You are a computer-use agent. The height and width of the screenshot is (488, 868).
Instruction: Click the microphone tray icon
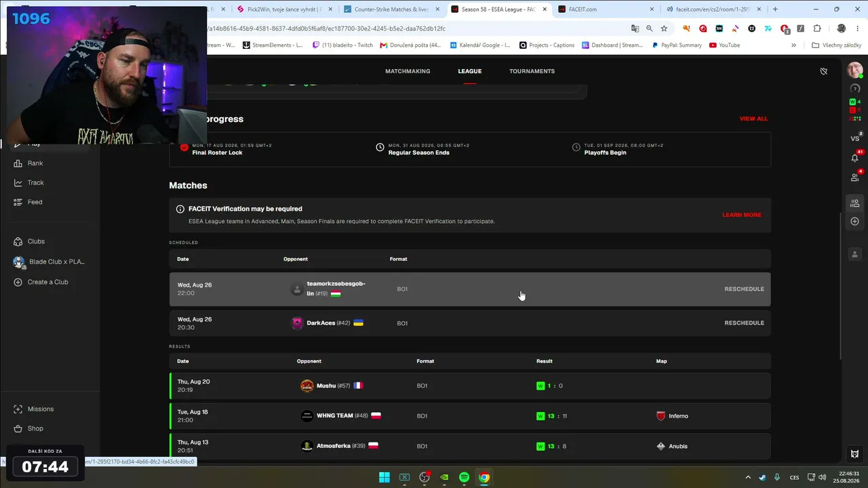coord(777,477)
